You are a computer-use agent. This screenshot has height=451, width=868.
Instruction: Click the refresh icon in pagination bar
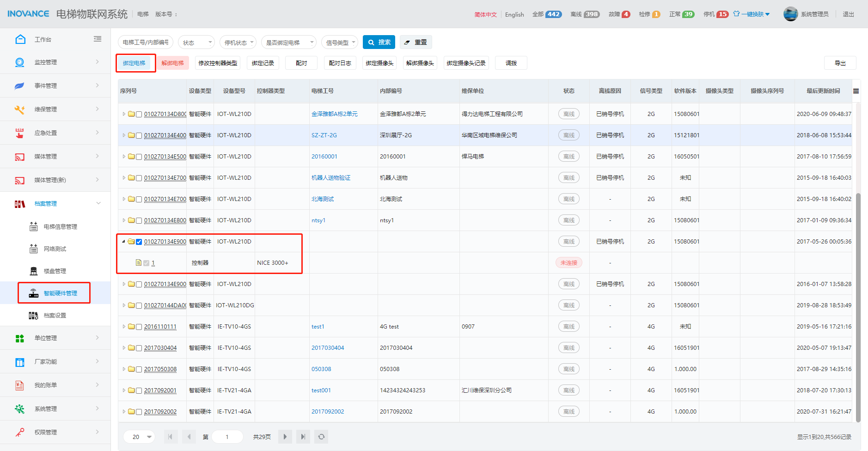point(321,437)
